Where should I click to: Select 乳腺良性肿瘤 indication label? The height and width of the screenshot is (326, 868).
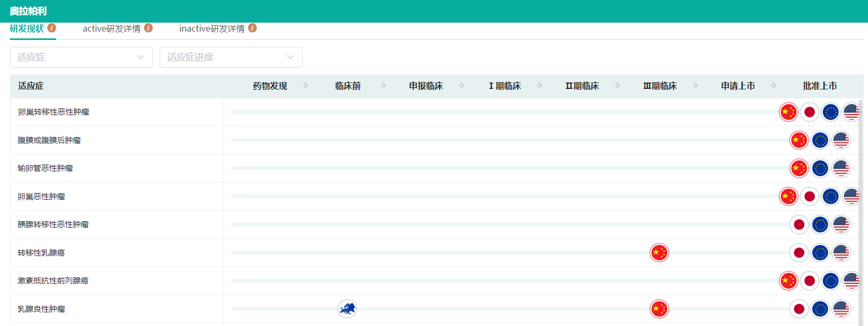[42, 309]
